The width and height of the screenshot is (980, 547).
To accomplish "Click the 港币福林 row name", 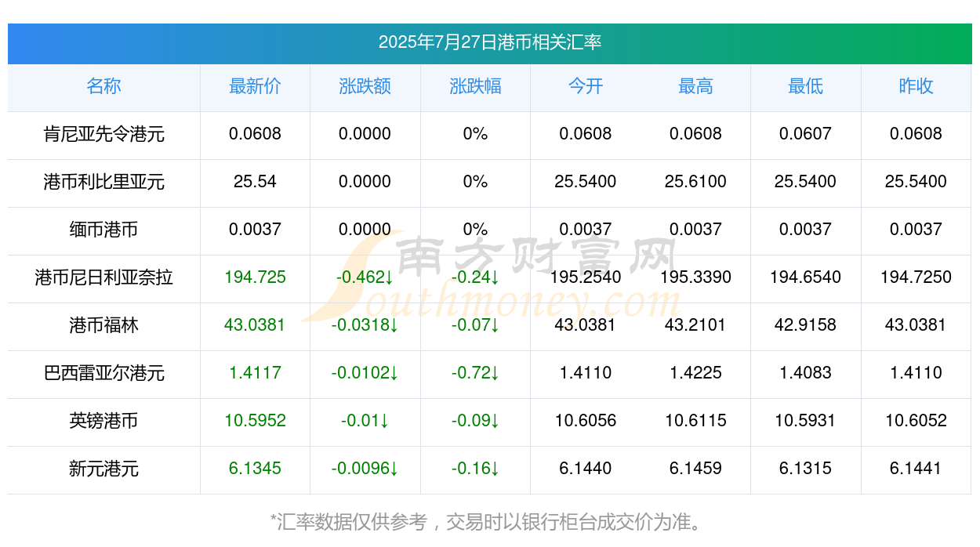I will click(103, 325).
